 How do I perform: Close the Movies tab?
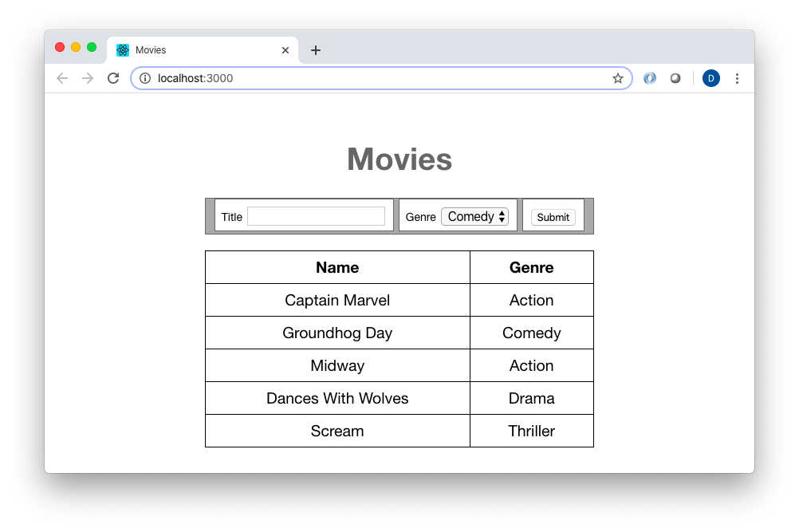[x=285, y=50]
